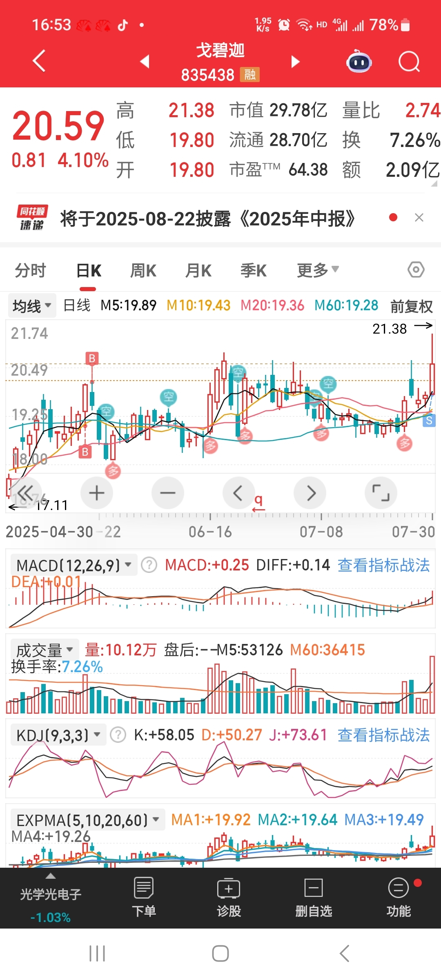Tap the red 多 marker near 07-30
This screenshot has width=441, height=980.
(405, 443)
